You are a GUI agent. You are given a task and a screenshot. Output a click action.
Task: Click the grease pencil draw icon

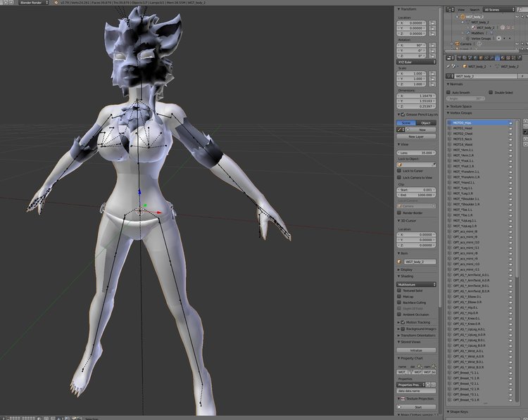point(400,129)
